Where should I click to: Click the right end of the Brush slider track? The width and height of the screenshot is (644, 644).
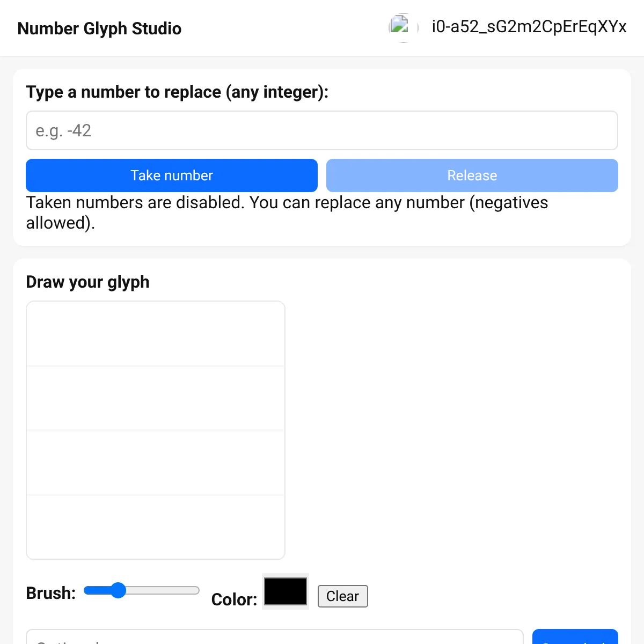pos(196,590)
